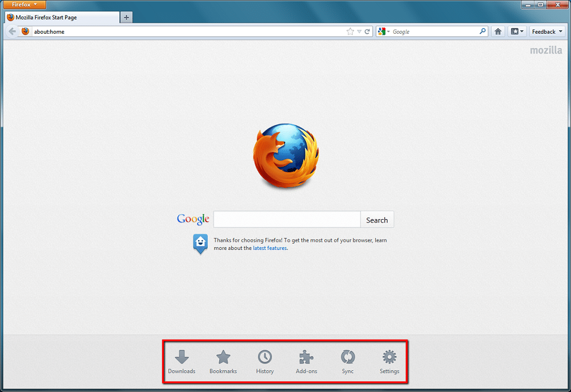
Task: Open the bookmarks toolbar menu button
Action: (x=517, y=31)
